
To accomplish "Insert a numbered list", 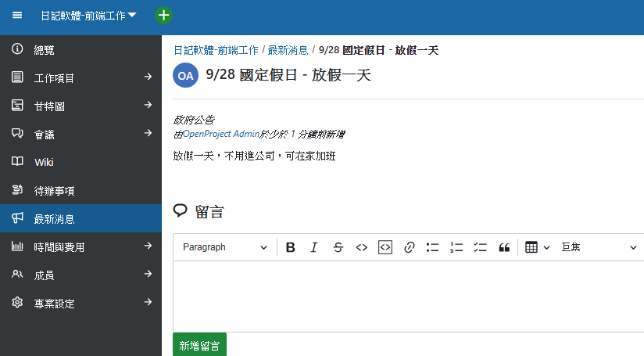I will 456,247.
